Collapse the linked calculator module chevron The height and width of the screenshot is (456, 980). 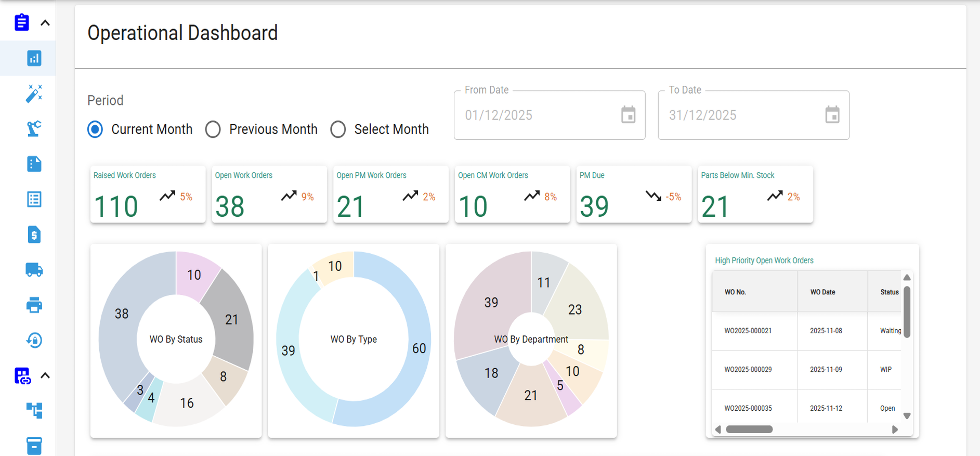(45, 375)
